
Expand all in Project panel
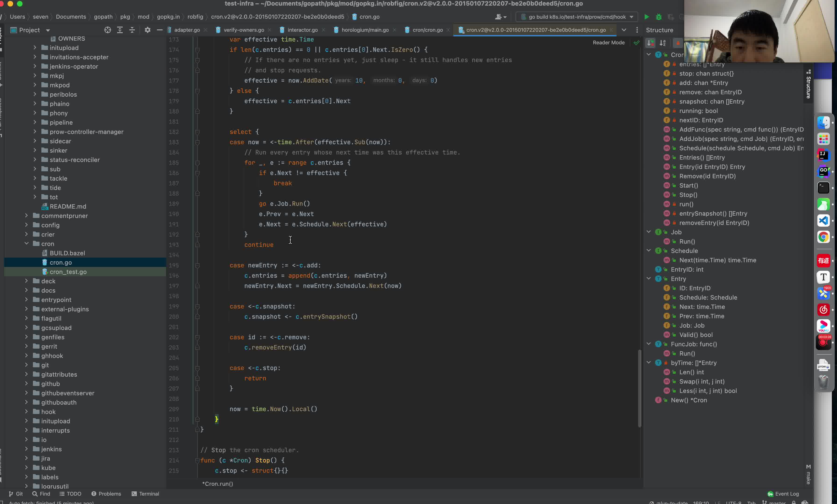120,30
